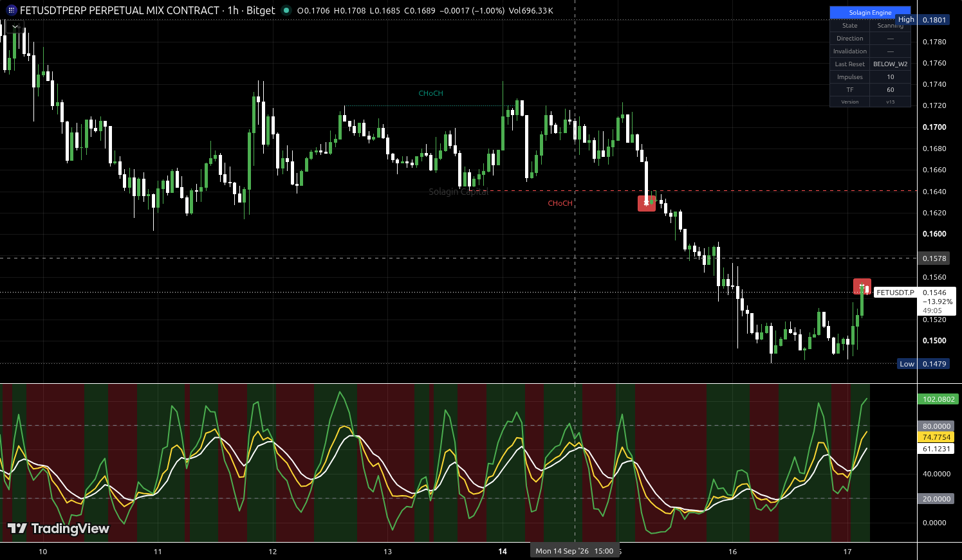This screenshot has width=962, height=560.
Task: Click the FET symbol logo icon
Action: click(x=11, y=10)
